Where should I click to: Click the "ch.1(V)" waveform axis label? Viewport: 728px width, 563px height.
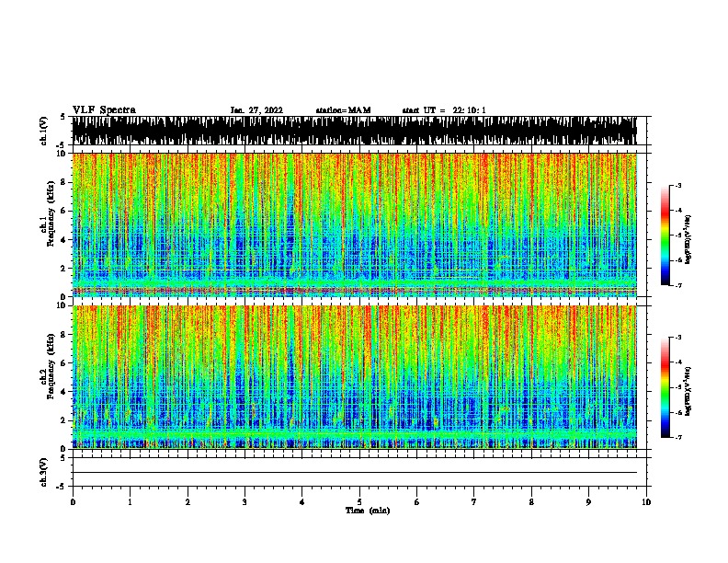[43, 131]
